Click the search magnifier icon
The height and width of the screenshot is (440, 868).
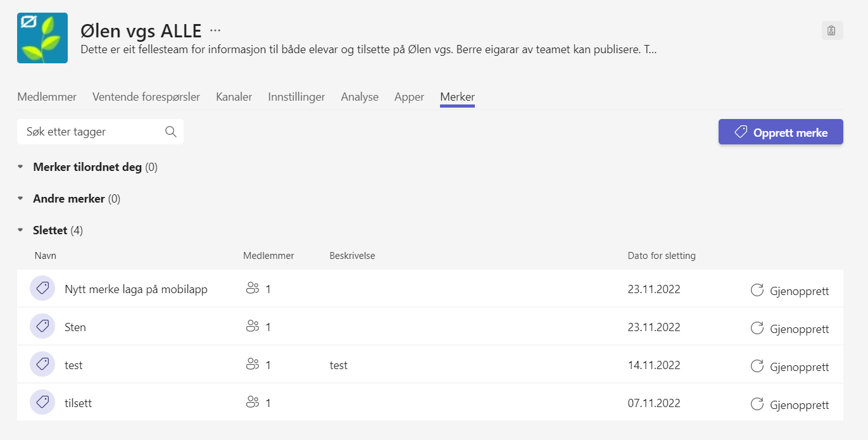[170, 132]
